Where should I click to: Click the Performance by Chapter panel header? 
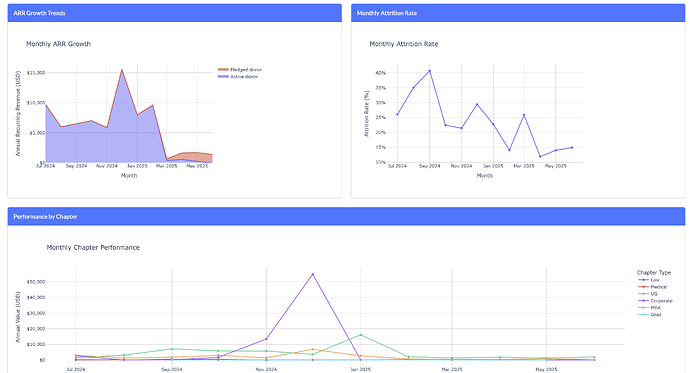point(346,216)
